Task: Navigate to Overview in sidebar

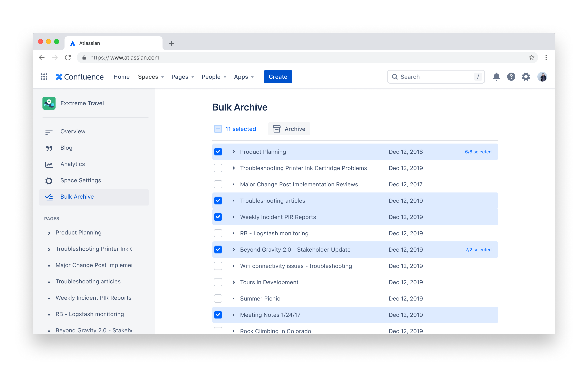Action: (x=72, y=131)
